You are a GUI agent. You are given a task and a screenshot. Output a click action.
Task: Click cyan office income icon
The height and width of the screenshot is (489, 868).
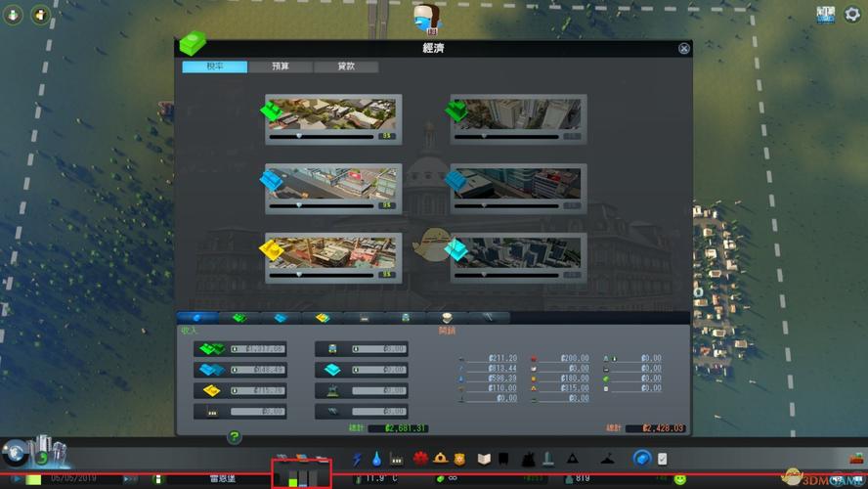[332, 370]
